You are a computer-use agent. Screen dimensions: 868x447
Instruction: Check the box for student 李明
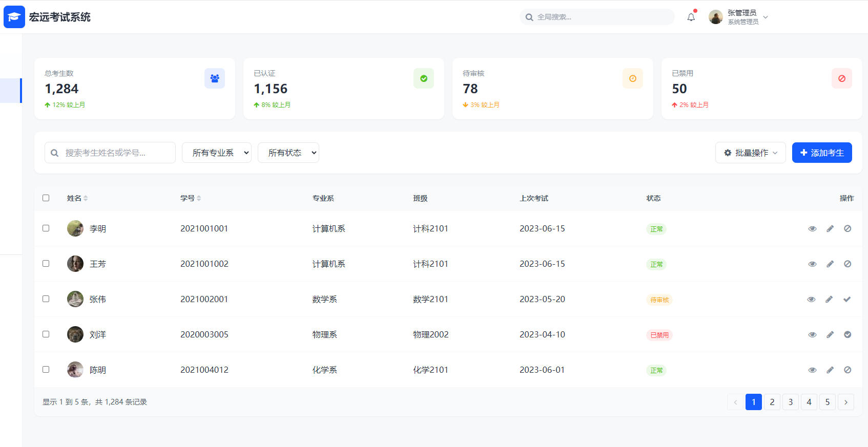[46, 228]
